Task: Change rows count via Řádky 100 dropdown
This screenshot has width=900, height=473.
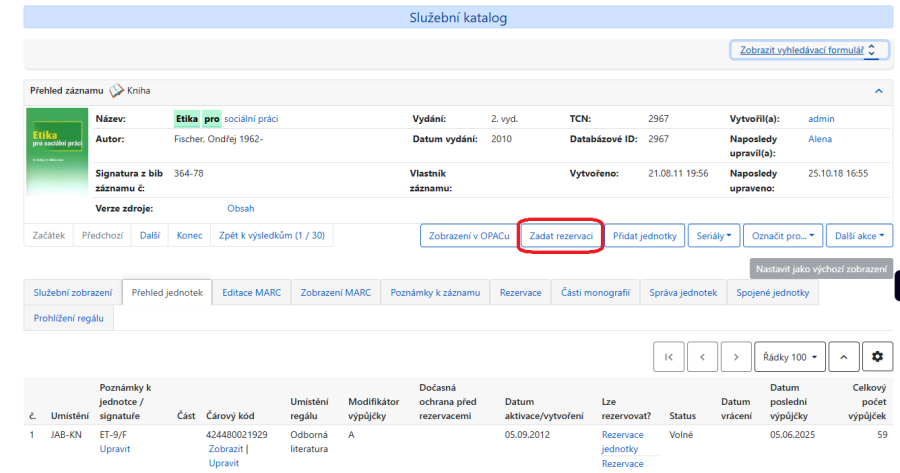Action: (x=790, y=356)
